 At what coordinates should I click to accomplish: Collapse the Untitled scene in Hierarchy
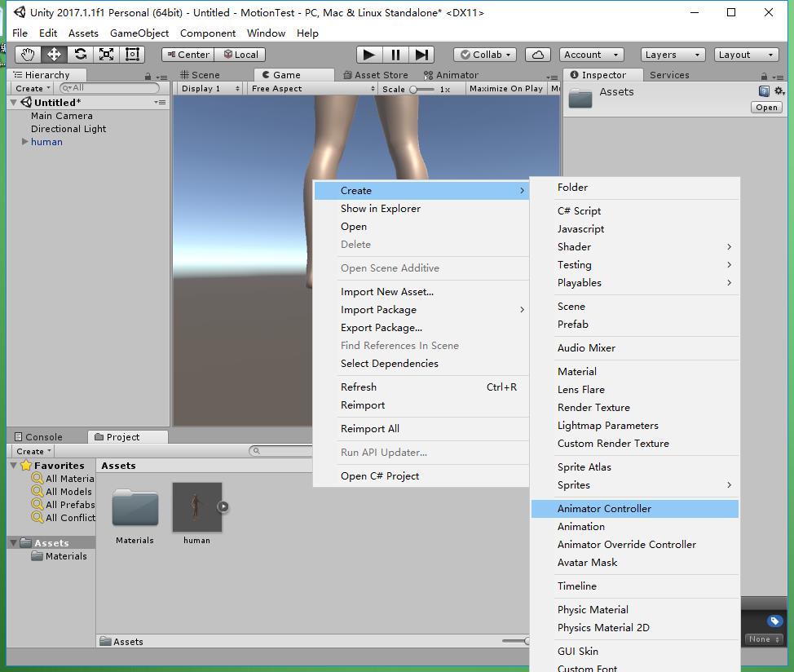pos(14,102)
